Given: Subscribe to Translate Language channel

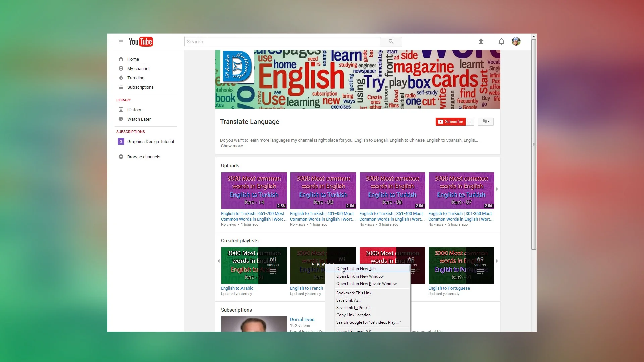Looking at the screenshot, I should (450, 122).
